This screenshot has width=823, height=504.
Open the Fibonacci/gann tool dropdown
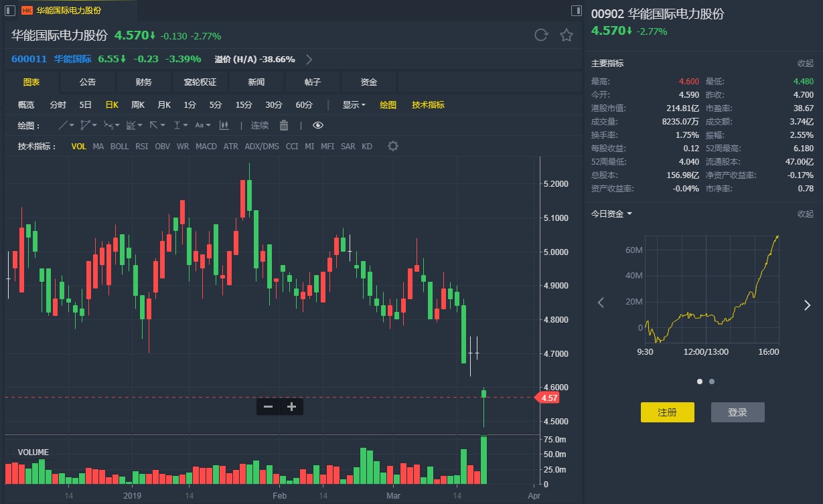(x=134, y=125)
